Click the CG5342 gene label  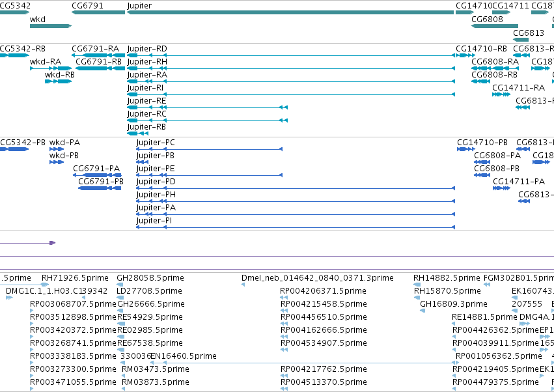(x=15, y=6)
